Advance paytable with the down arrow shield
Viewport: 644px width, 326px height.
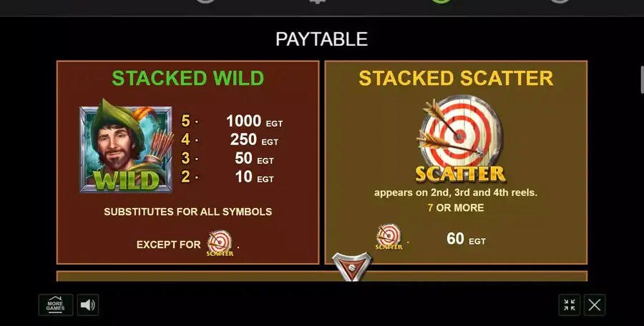pos(351,267)
